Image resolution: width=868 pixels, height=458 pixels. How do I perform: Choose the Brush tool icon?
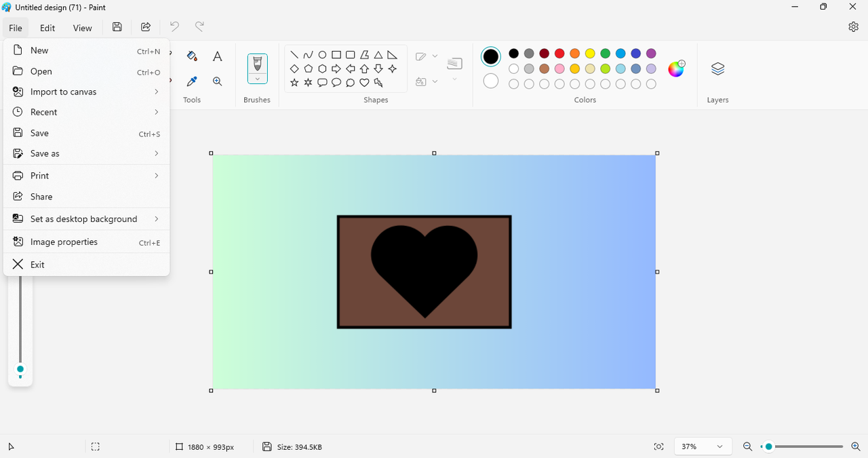[258, 64]
